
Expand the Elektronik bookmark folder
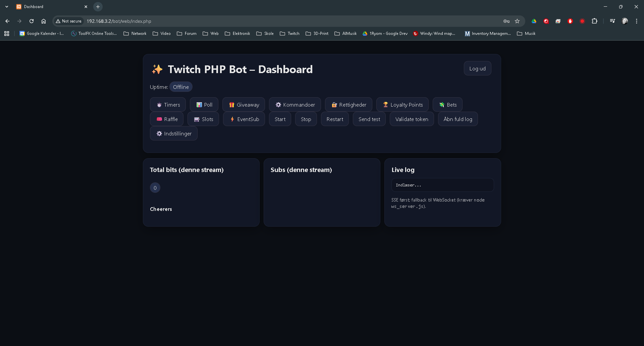tap(237, 34)
